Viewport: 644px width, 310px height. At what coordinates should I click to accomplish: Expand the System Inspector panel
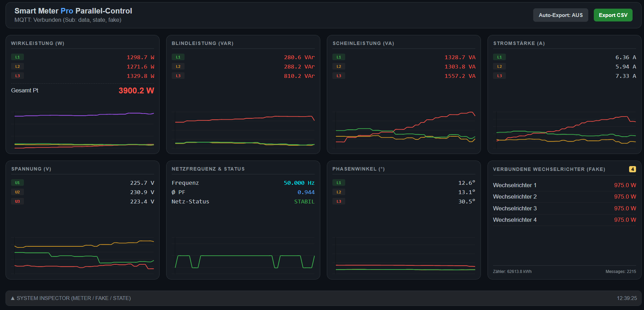pyautogui.click(x=71, y=298)
